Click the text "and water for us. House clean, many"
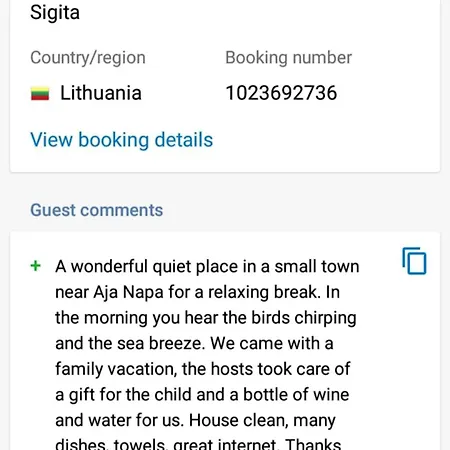 tap(195, 421)
